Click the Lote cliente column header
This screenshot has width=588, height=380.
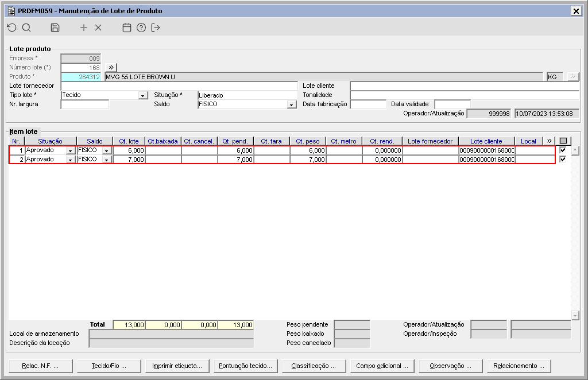pos(486,141)
